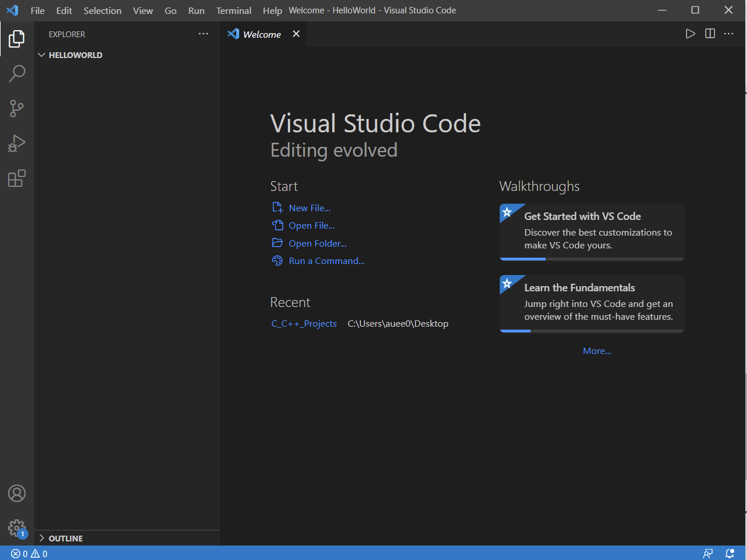Open the Explorer view in activity bar
747x560 pixels.
tap(17, 39)
